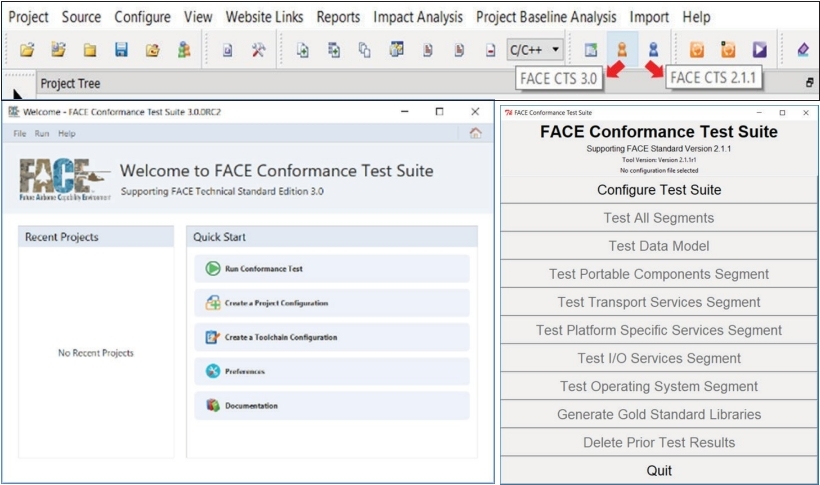Start Run Conformance Test from Quick Start

point(332,268)
